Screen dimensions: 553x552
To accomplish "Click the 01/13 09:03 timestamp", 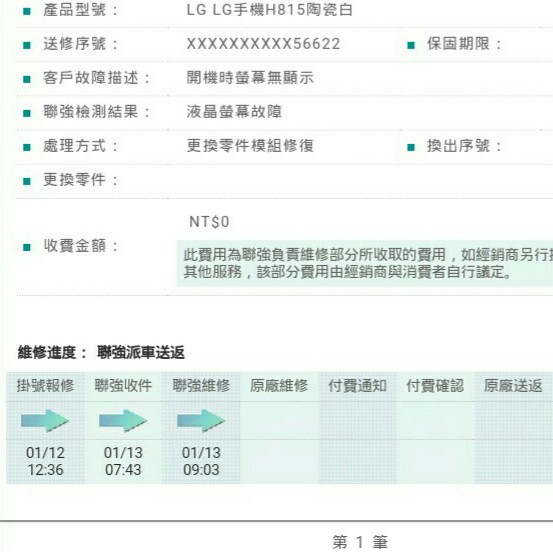I will [201, 461].
